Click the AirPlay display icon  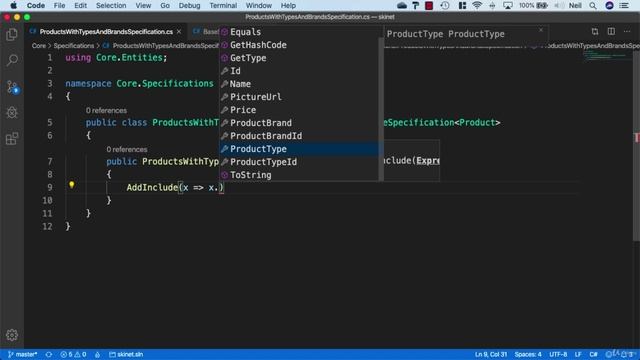coord(508,5)
